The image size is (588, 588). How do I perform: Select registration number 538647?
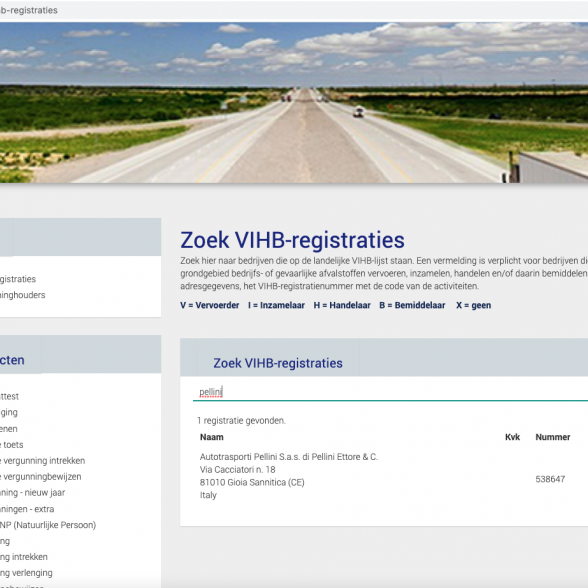pos(550,479)
